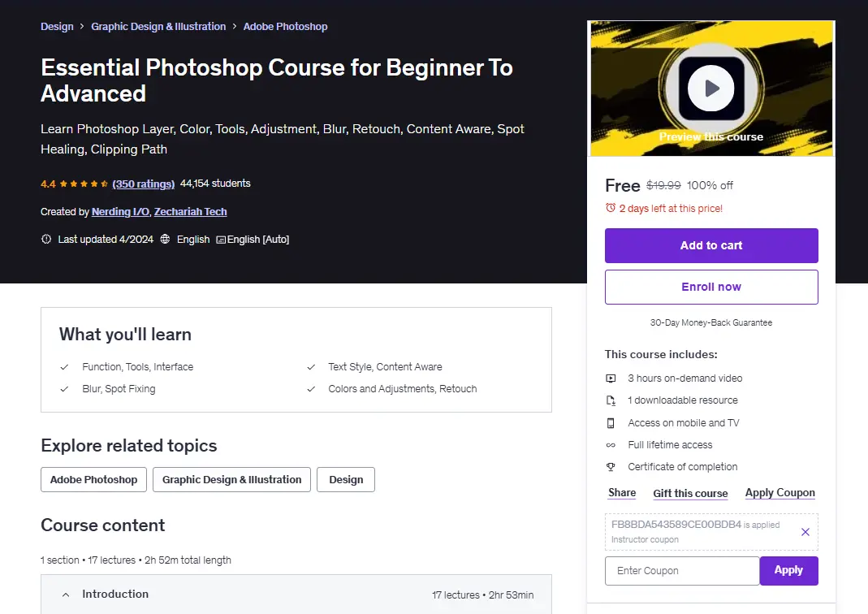Click Apply Coupon link

(779, 493)
